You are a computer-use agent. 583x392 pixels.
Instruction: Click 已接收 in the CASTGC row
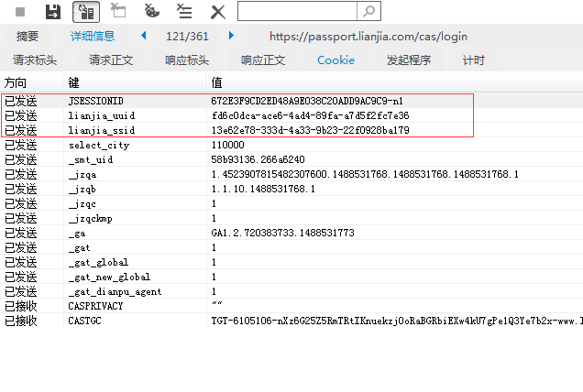point(21,321)
